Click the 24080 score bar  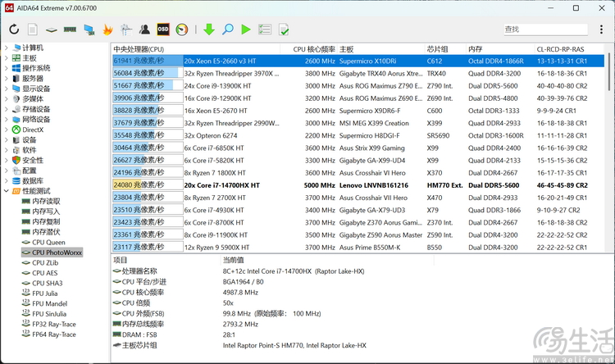(148, 185)
